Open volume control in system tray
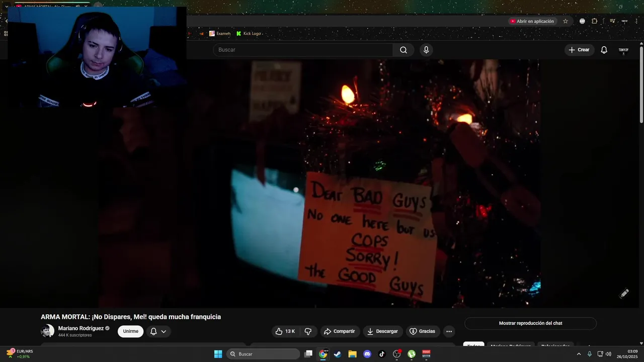Viewport: 644px width, 362px height. point(608,354)
